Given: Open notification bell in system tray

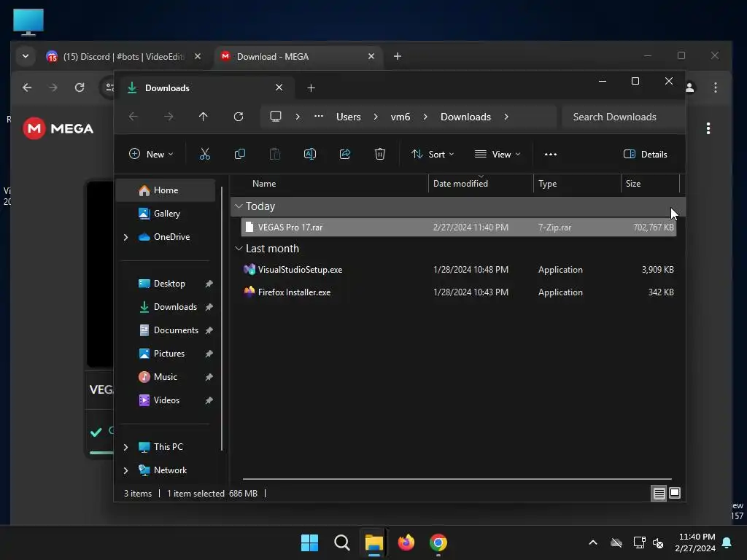Looking at the screenshot, I should point(727,542).
